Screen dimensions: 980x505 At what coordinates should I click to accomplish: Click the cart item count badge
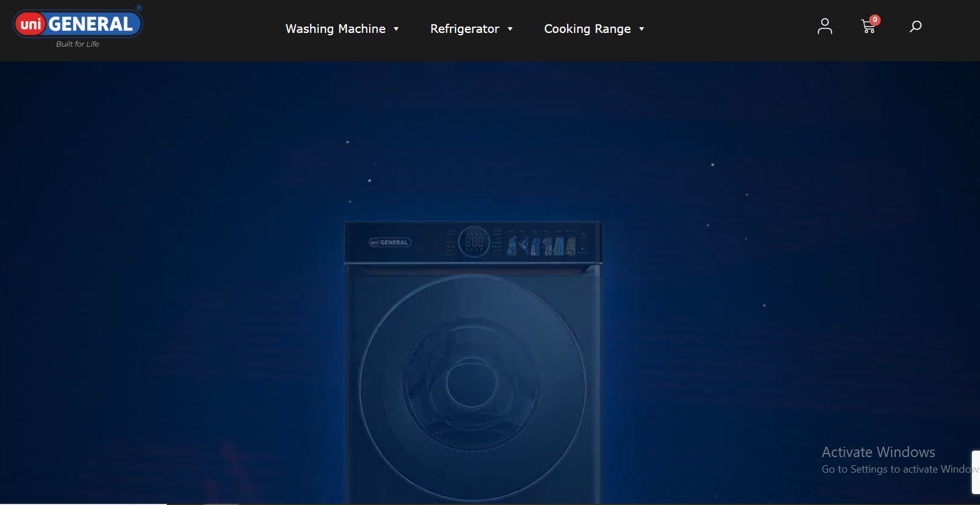coord(875,20)
